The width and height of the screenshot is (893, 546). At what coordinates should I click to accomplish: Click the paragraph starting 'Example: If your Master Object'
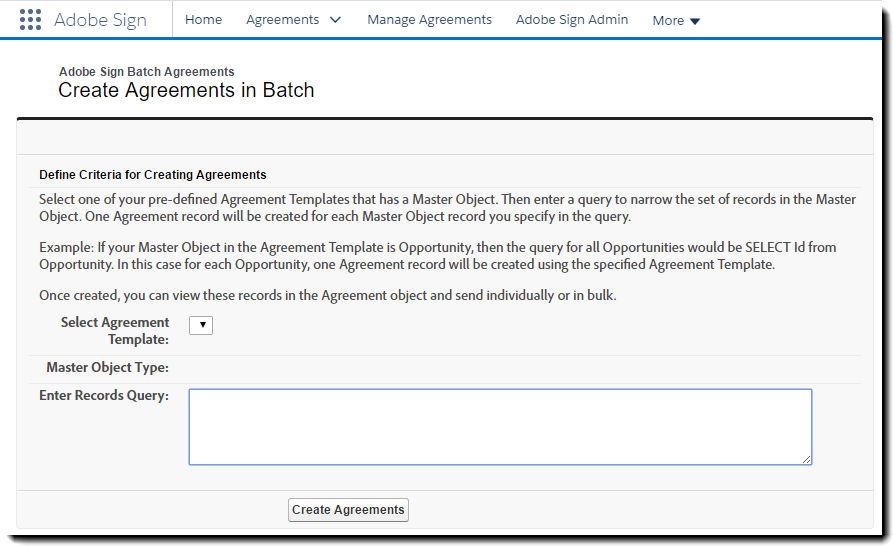[x=437, y=256]
